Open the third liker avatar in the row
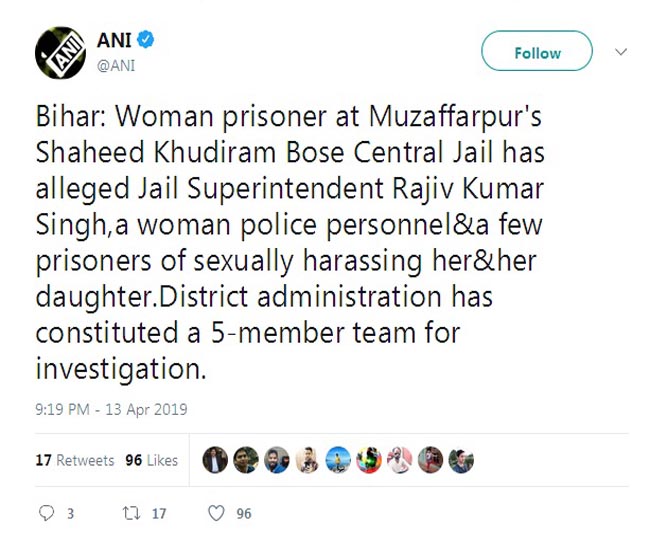Image resolution: width=650 pixels, height=540 pixels. (x=277, y=460)
